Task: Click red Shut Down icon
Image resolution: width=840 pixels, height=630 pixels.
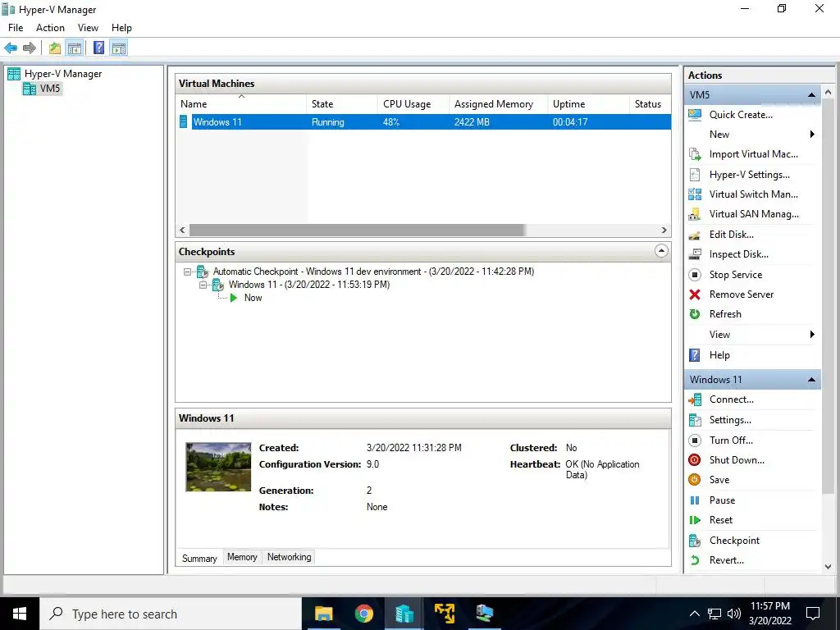Action: pos(695,460)
